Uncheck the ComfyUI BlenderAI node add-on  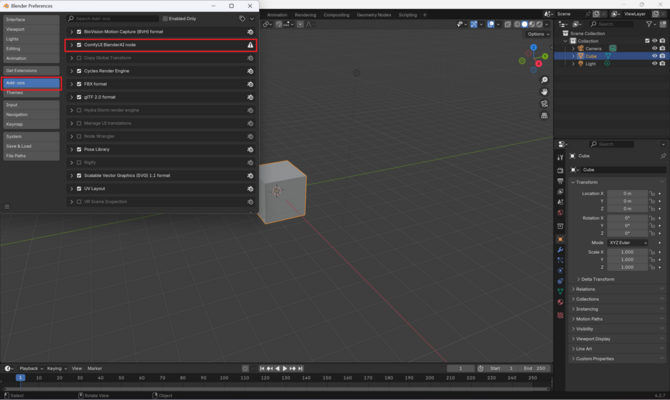[79, 45]
